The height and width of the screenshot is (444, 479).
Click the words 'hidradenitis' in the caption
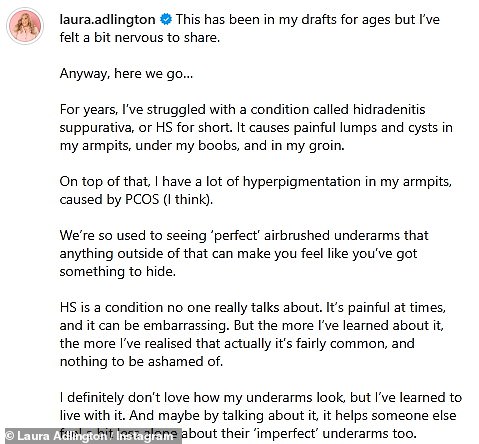pos(389,109)
